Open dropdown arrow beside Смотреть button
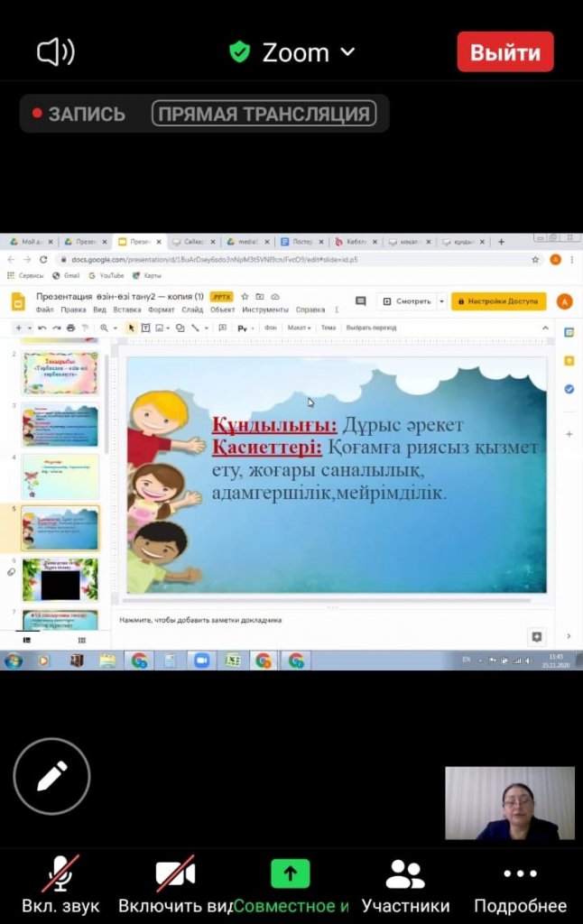The height and width of the screenshot is (924, 583). point(441,301)
